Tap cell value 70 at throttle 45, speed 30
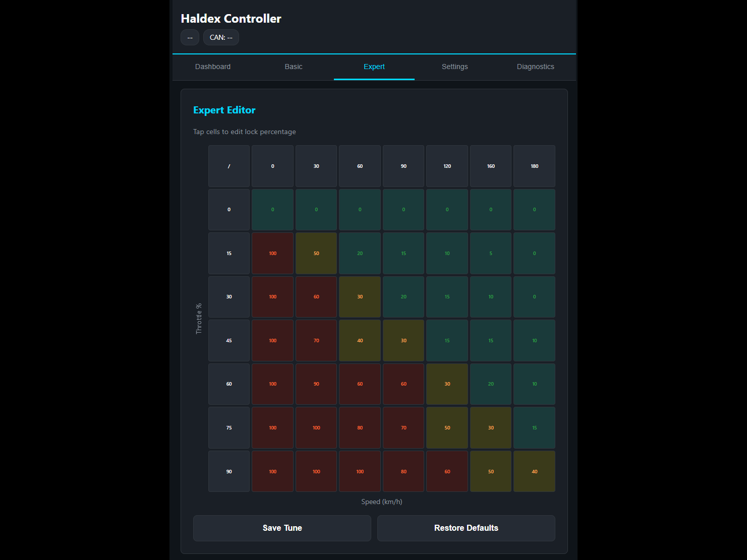Image resolution: width=747 pixels, height=560 pixels. coord(316,341)
